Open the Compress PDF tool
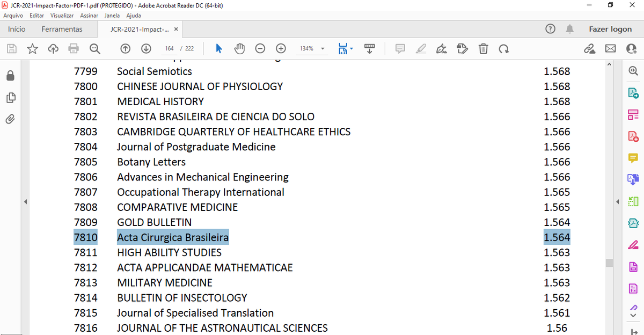The image size is (644, 335). click(633, 223)
